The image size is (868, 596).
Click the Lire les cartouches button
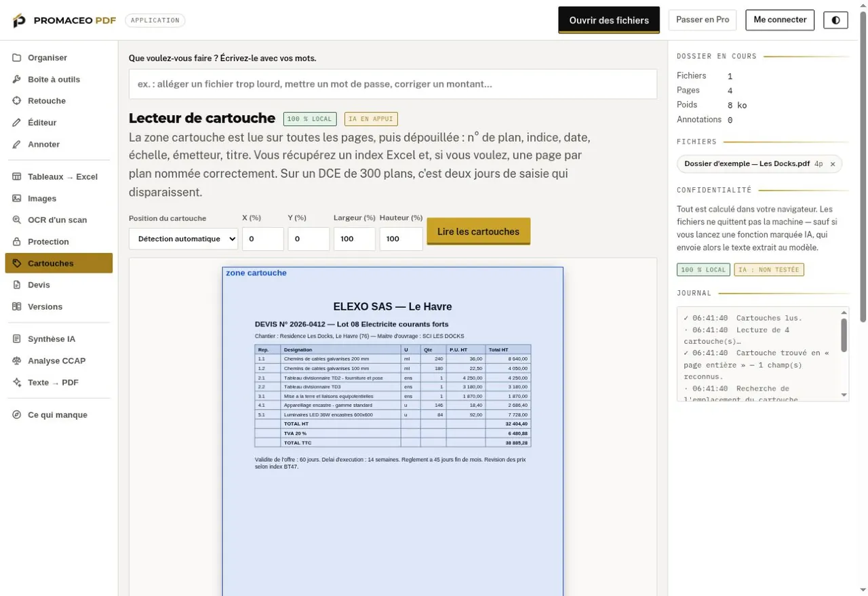click(478, 231)
